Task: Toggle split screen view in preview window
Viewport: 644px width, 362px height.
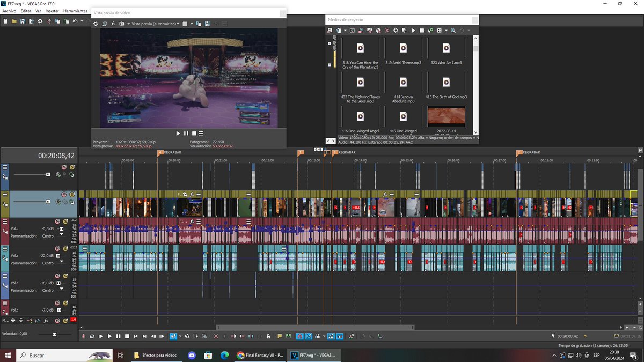Action: point(122,24)
